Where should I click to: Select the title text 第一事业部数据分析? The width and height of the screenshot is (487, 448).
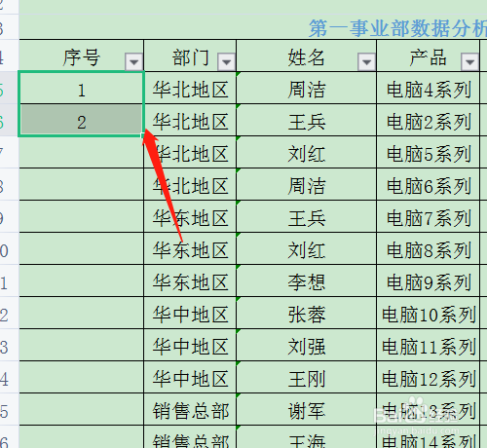point(398,28)
